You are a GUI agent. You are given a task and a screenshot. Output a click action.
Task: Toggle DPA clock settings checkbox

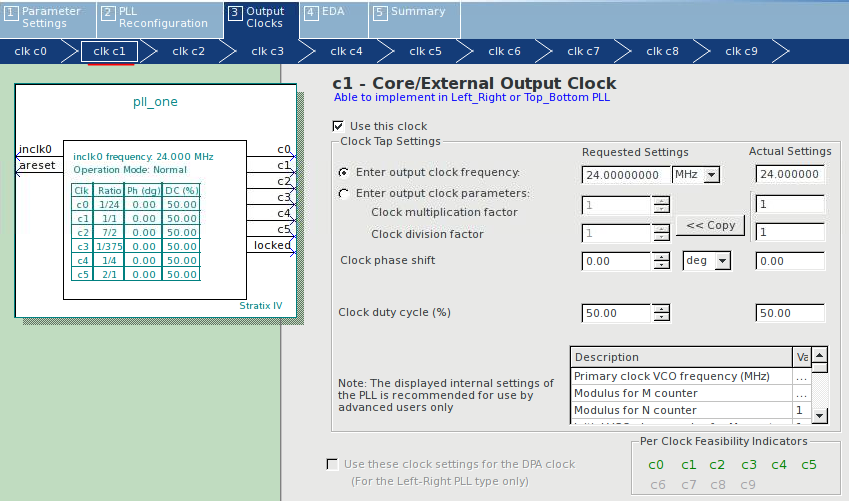[332, 464]
